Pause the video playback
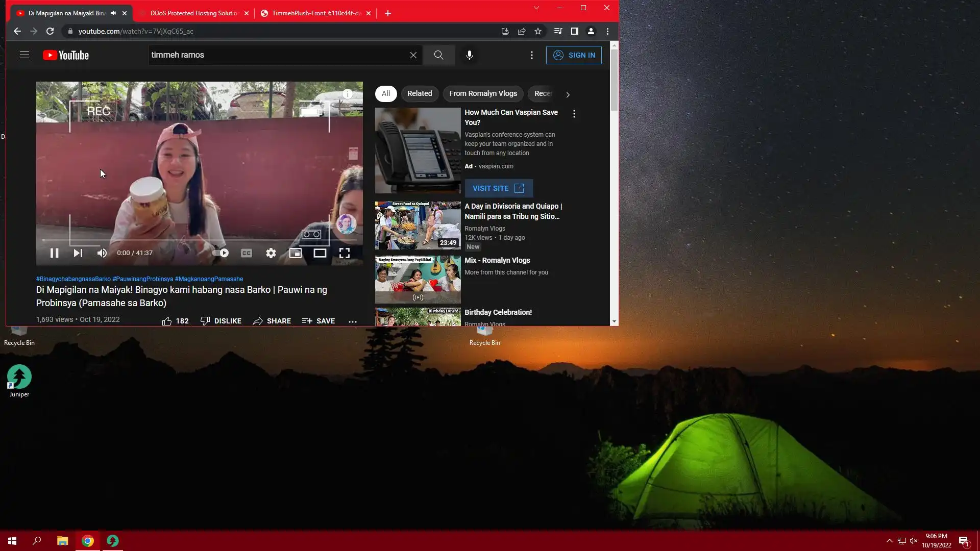Screen dimensions: 980x551 (54, 253)
